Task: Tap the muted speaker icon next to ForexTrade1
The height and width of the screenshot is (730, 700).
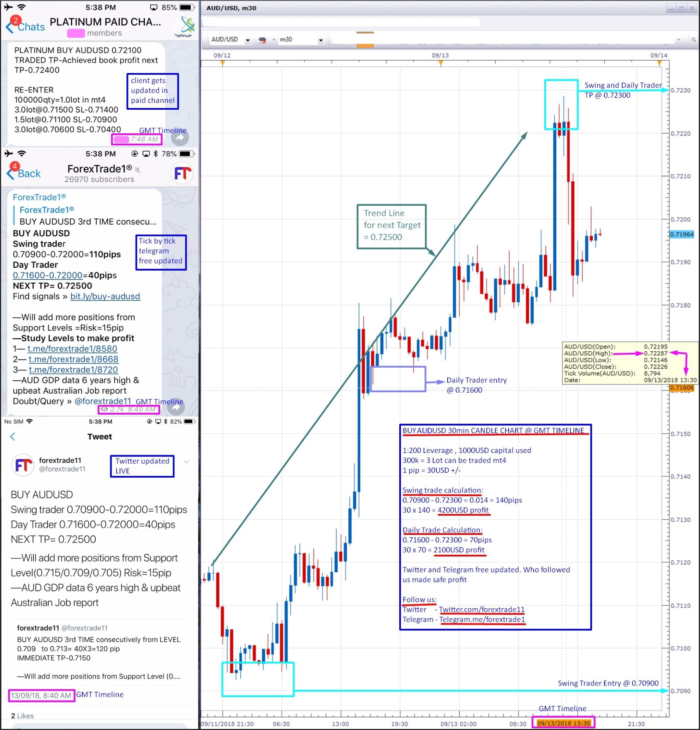Action: pos(138,170)
